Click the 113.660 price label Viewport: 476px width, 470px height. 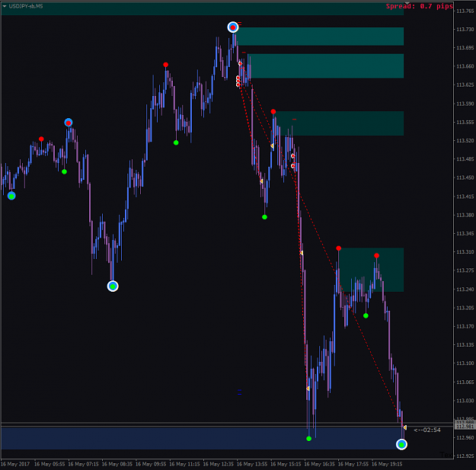click(x=465, y=66)
